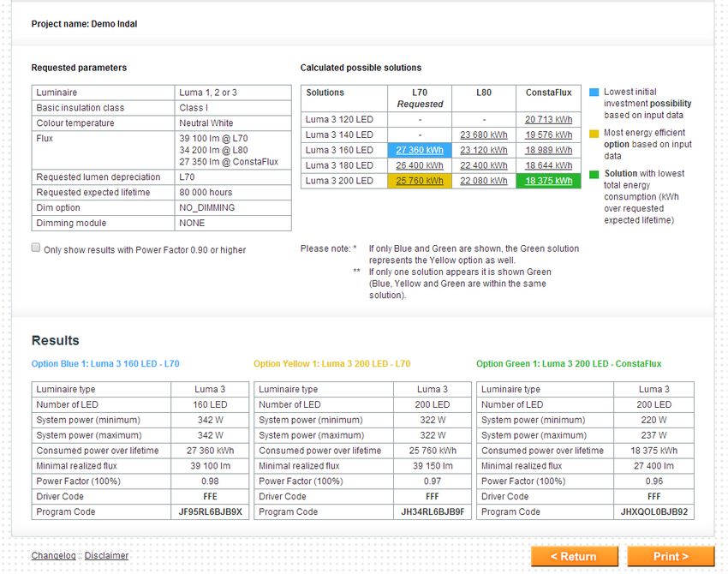Select the 'Option Blue 1: Luma 3 160 LED - L70' heading

(105, 363)
